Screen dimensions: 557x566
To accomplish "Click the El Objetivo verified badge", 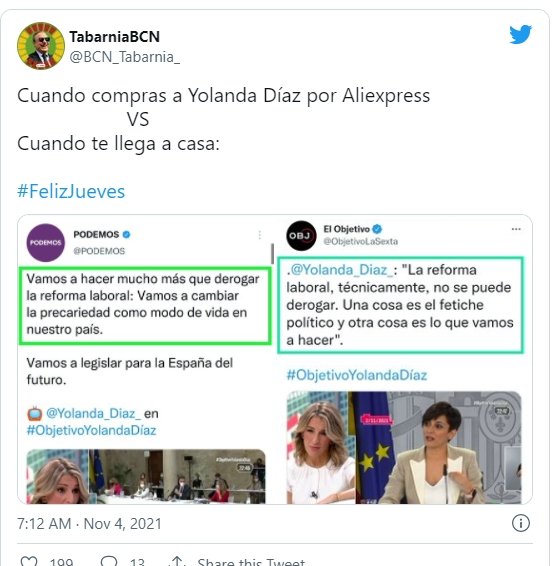I will [x=377, y=229].
